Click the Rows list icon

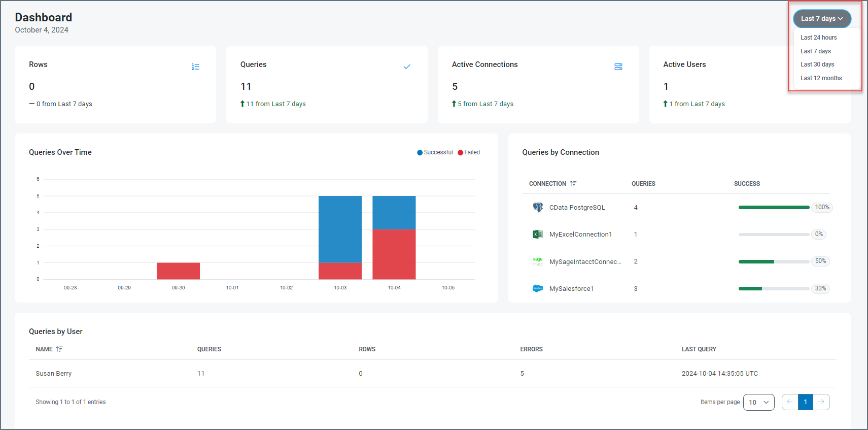point(195,67)
